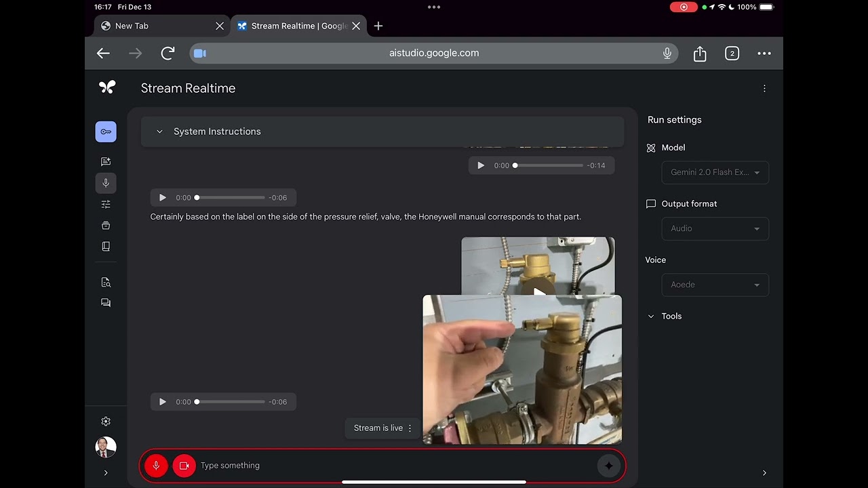Click the Run settings heading
Image resolution: width=868 pixels, height=488 pixels.
(x=675, y=120)
